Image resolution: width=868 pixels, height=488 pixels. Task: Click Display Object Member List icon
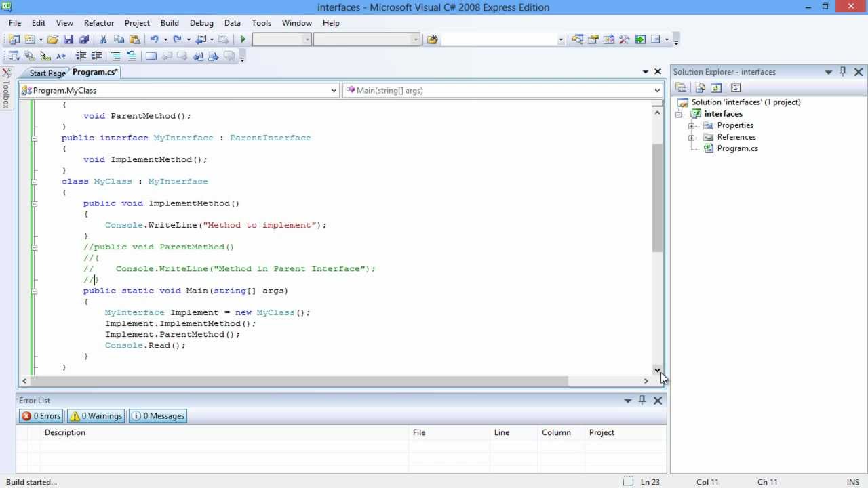(14, 56)
